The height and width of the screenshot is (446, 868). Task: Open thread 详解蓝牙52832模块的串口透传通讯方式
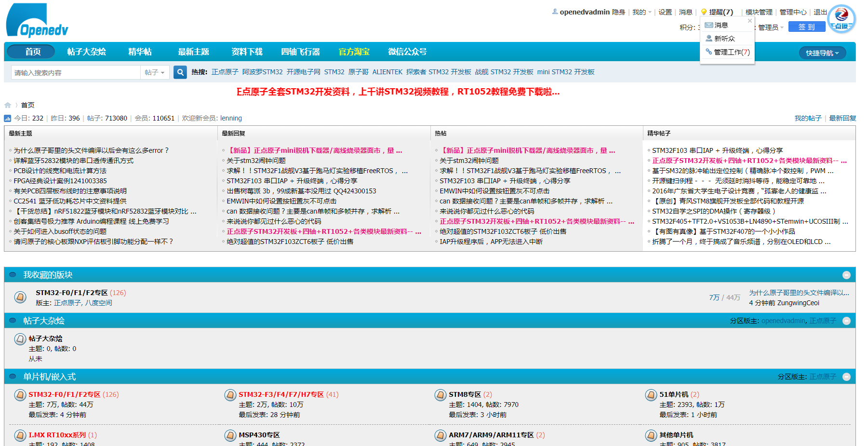[74, 161]
